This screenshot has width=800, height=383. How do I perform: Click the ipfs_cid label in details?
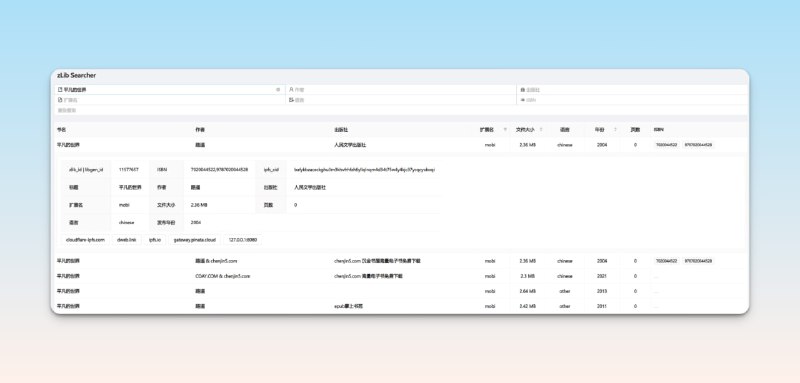271,169
